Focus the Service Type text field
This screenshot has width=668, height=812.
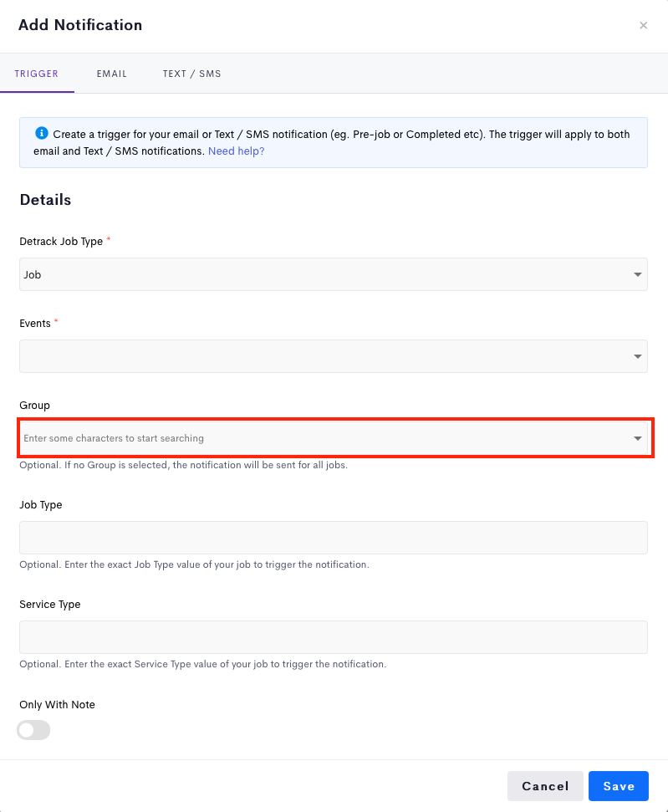click(334, 637)
